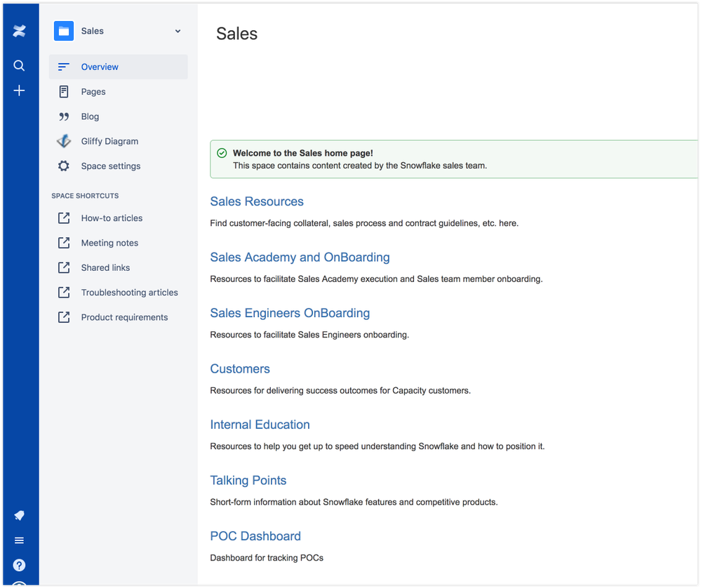
Task: Open Space settings gear icon
Action: pyautogui.click(x=64, y=166)
